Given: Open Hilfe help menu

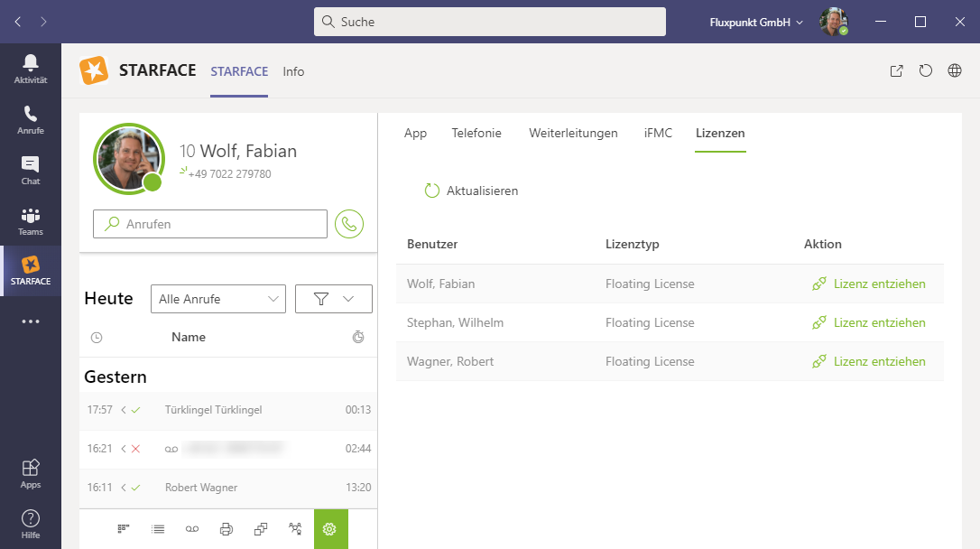Looking at the screenshot, I should click(31, 524).
